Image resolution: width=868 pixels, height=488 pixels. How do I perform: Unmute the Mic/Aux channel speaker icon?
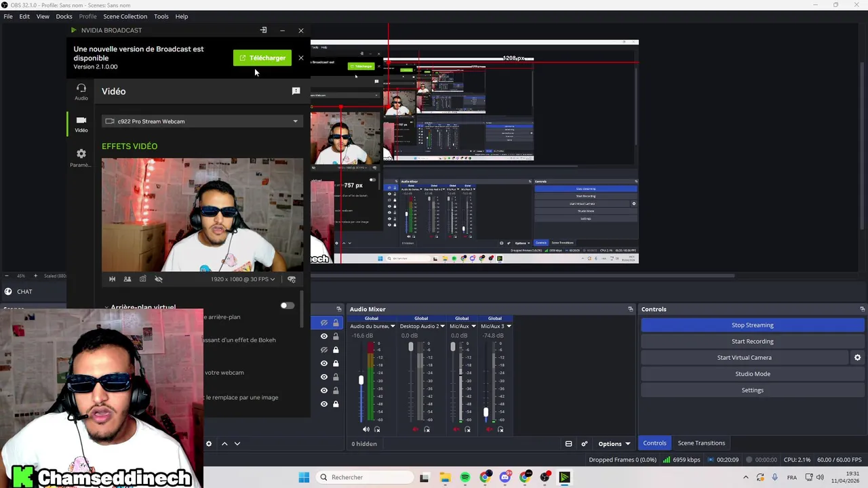[x=456, y=429]
